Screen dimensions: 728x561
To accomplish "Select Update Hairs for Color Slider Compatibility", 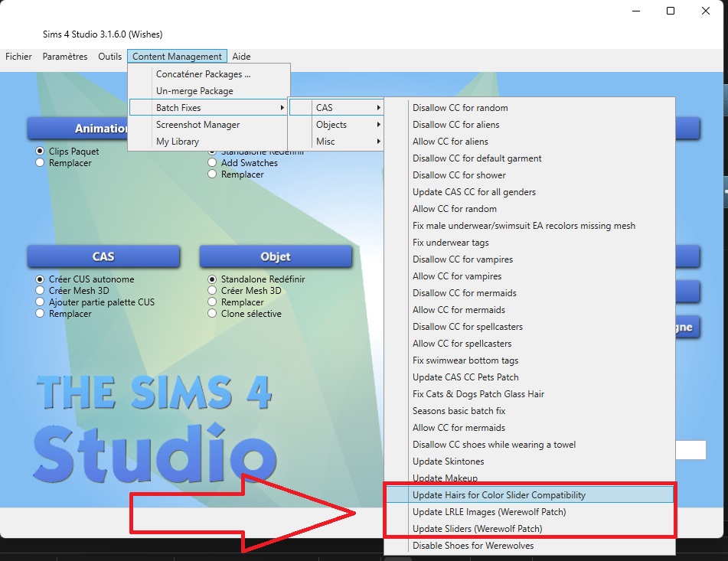I will pos(529,494).
